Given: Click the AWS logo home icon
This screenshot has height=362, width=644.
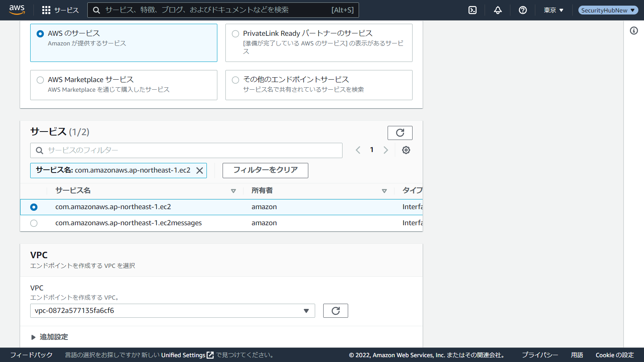Looking at the screenshot, I should [x=17, y=10].
